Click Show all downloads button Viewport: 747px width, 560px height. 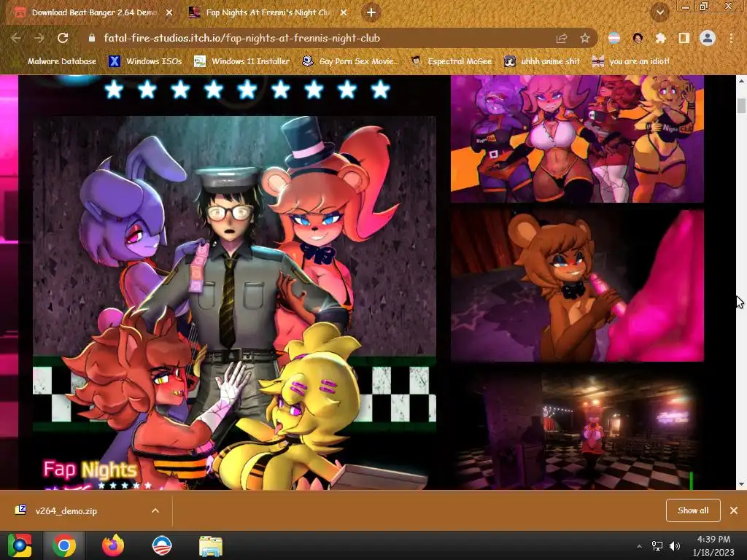tap(693, 510)
